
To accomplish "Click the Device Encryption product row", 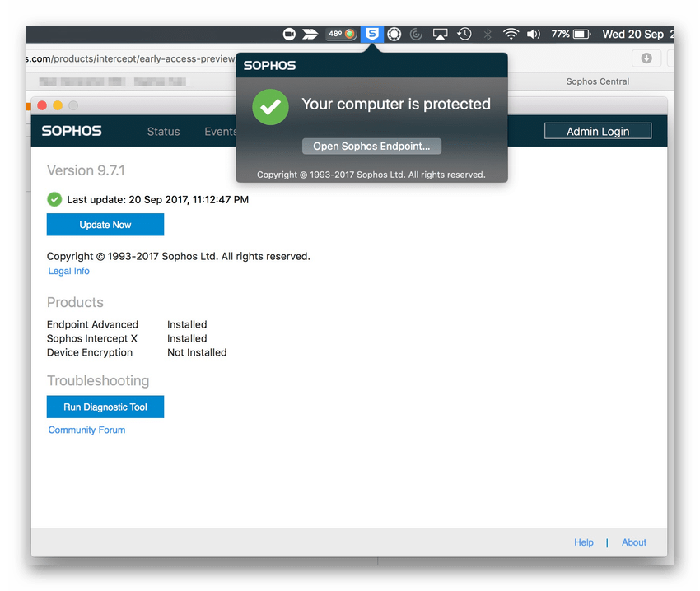I will pyautogui.click(x=137, y=352).
